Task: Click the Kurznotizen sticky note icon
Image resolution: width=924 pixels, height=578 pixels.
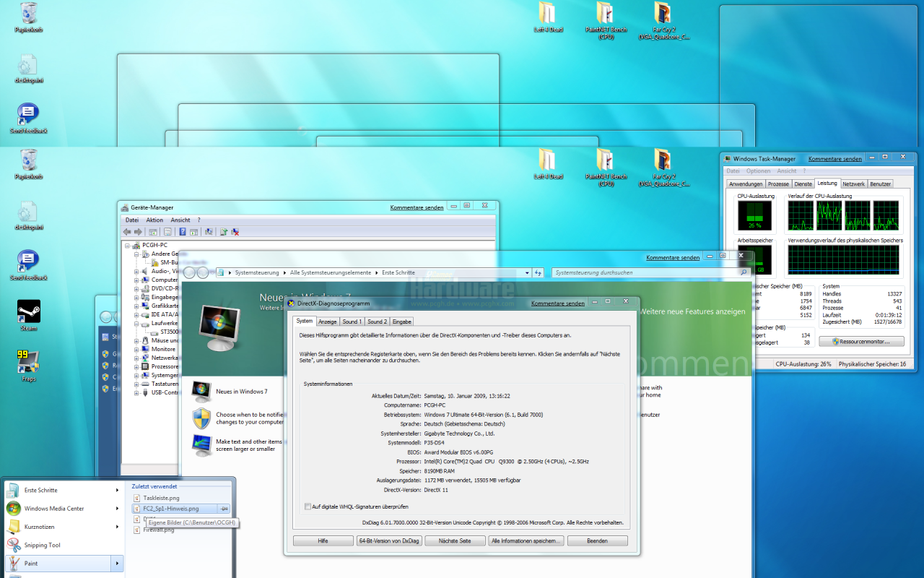Action: (x=14, y=527)
